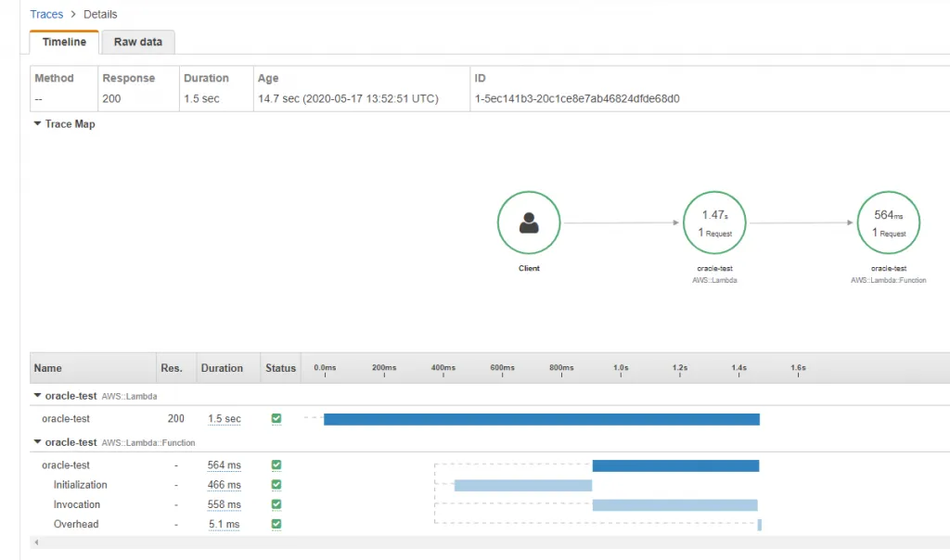
Task: Click the light blue Initialization timeline bar
Action: point(522,485)
